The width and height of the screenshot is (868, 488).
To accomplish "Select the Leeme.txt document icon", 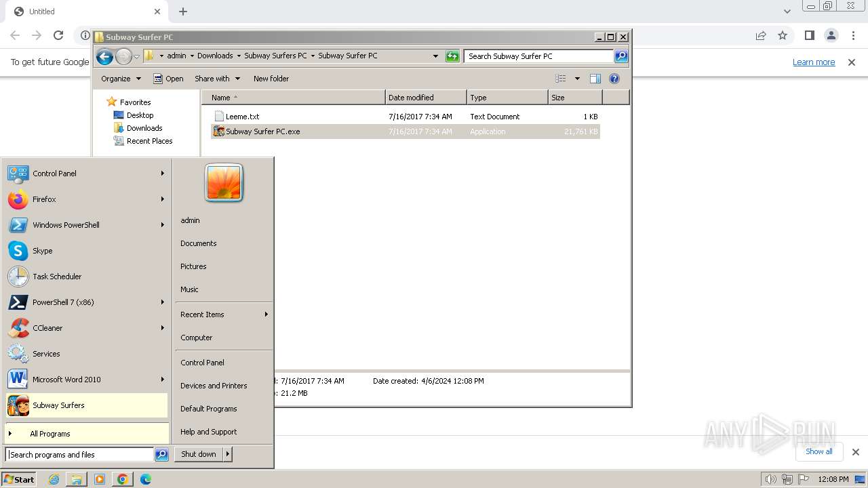I will click(219, 117).
